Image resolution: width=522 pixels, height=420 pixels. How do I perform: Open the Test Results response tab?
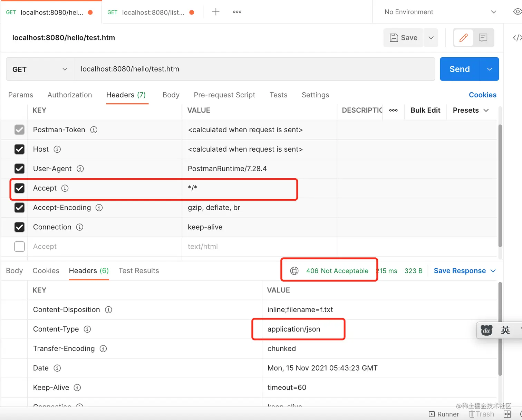pyautogui.click(x=138, y=271)
